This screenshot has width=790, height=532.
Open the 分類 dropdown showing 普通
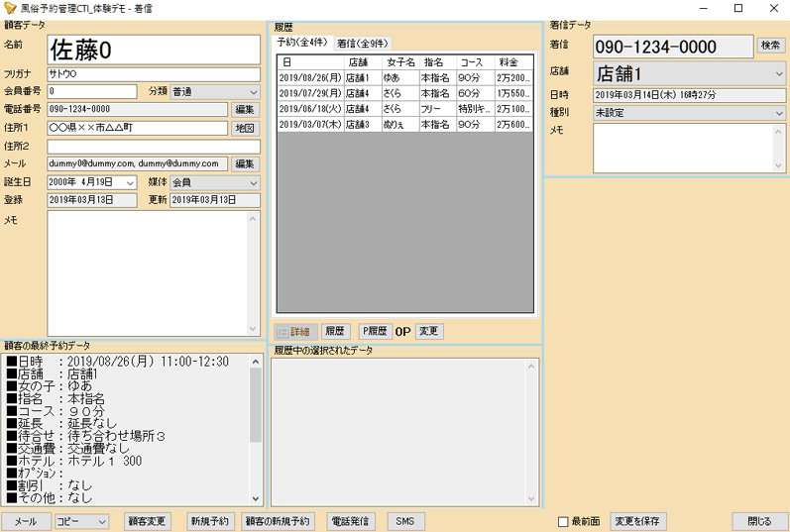214,92
